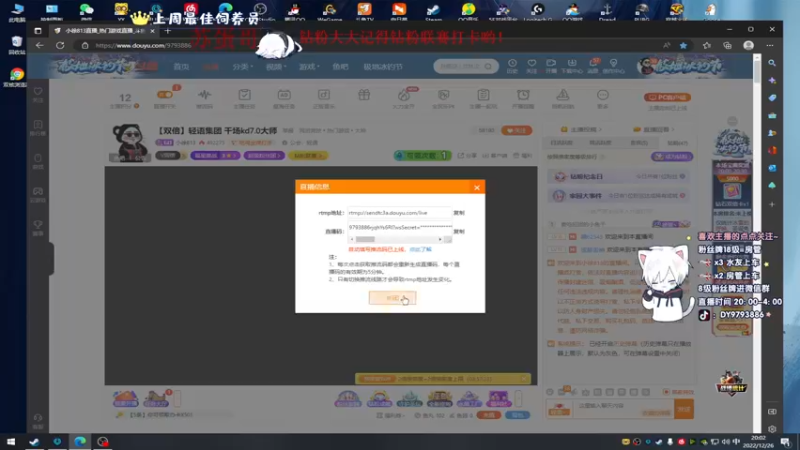Screen dimensions: 800x450
Task: Open followed list heart icon in header
Action: click(x=532, y=66)
